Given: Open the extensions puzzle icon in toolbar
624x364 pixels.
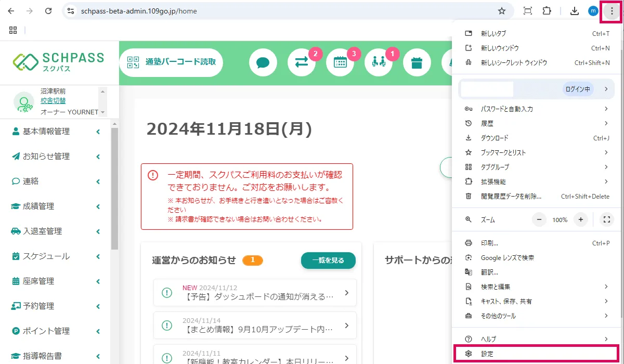Looking at the screenshot, I should [547, 11].
